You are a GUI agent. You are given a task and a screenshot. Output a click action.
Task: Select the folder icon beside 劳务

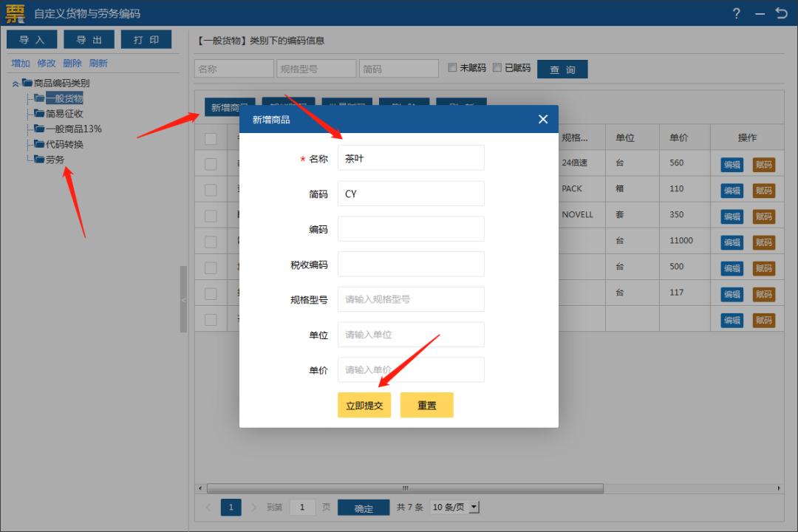pos(41,159)
